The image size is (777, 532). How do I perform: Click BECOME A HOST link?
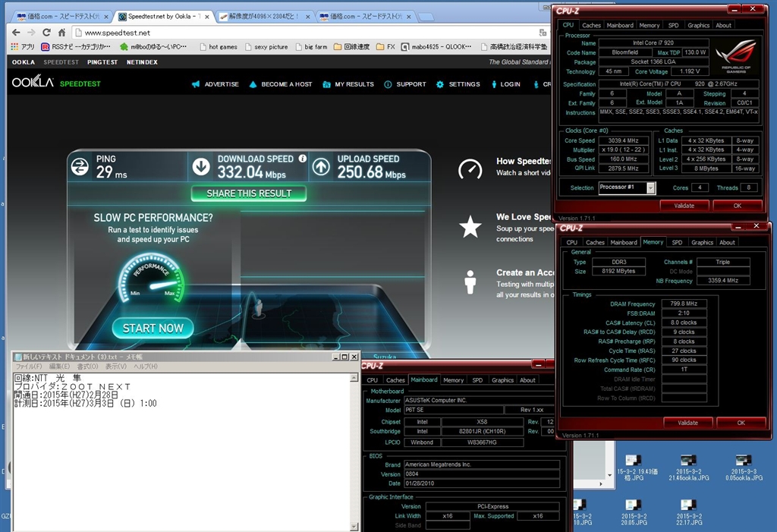(x=281, y=84)
